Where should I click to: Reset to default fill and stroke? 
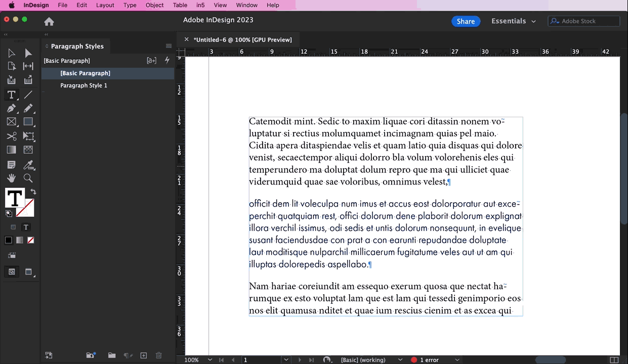pos(9,213)
